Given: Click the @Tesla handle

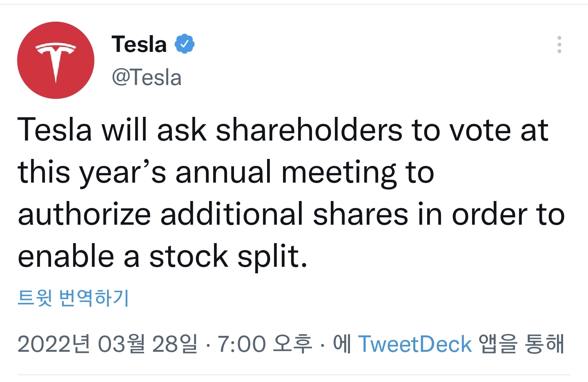Looking at the screenshot, I should (147, 77).
